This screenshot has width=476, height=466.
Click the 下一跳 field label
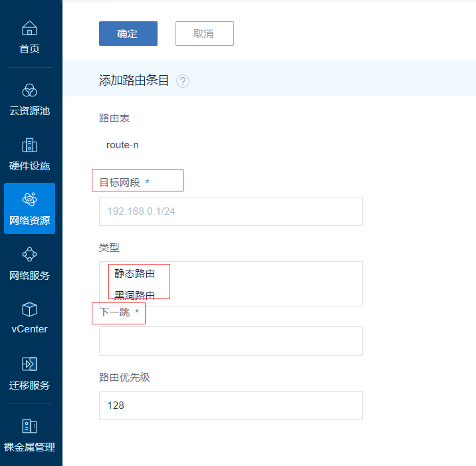[114, 312]
